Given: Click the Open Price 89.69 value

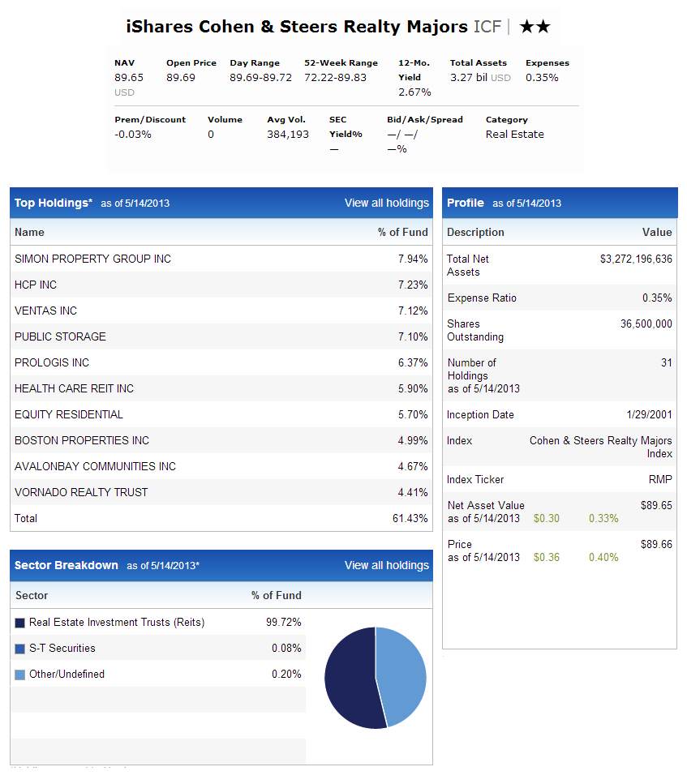Looking at the screenshot, I should [x=181, y=78].
